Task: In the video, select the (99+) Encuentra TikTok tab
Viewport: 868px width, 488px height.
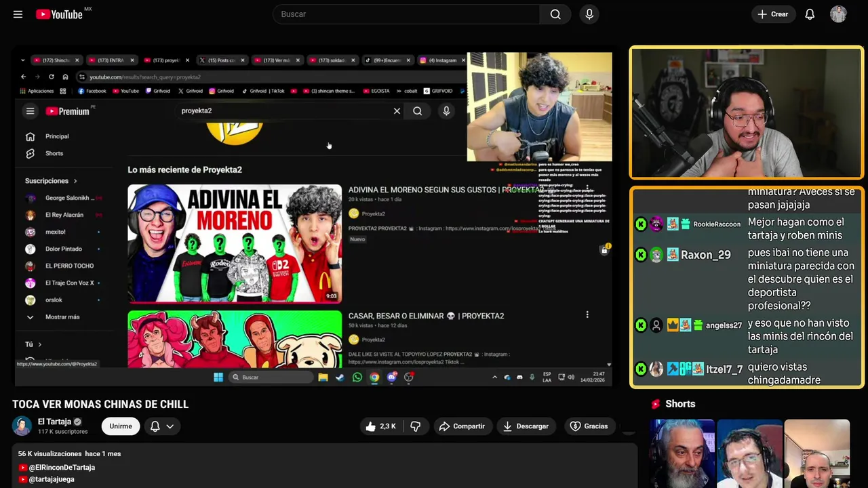Action: tap(387, 60)
